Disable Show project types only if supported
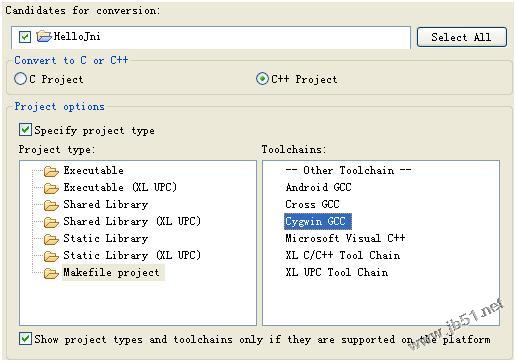 (25, 339)
